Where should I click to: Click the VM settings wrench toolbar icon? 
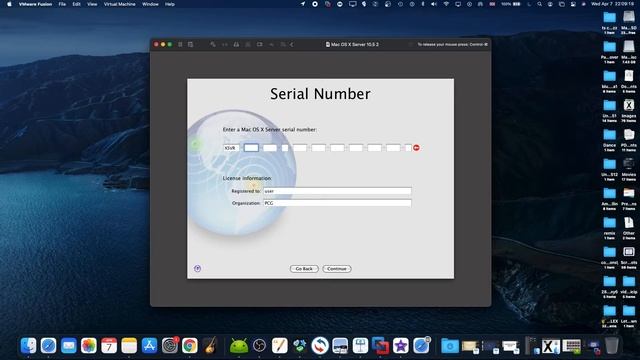pos(213,44)
